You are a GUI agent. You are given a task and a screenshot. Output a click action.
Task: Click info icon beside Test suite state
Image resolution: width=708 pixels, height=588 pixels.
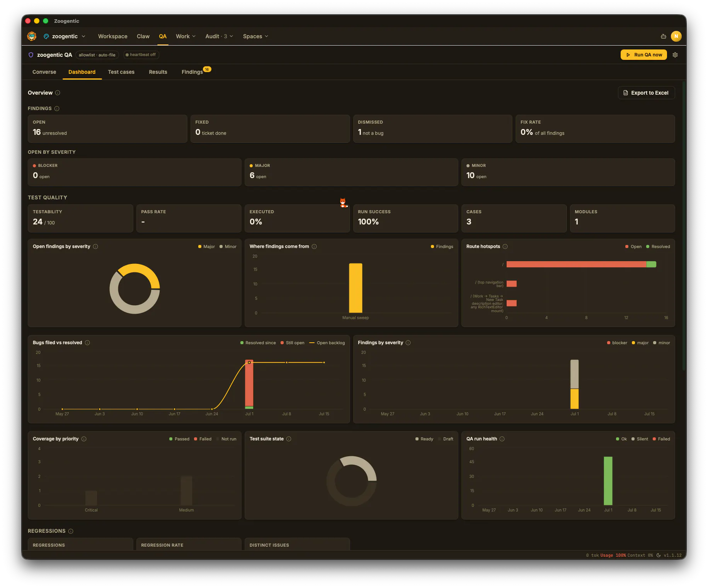(289, 439)
